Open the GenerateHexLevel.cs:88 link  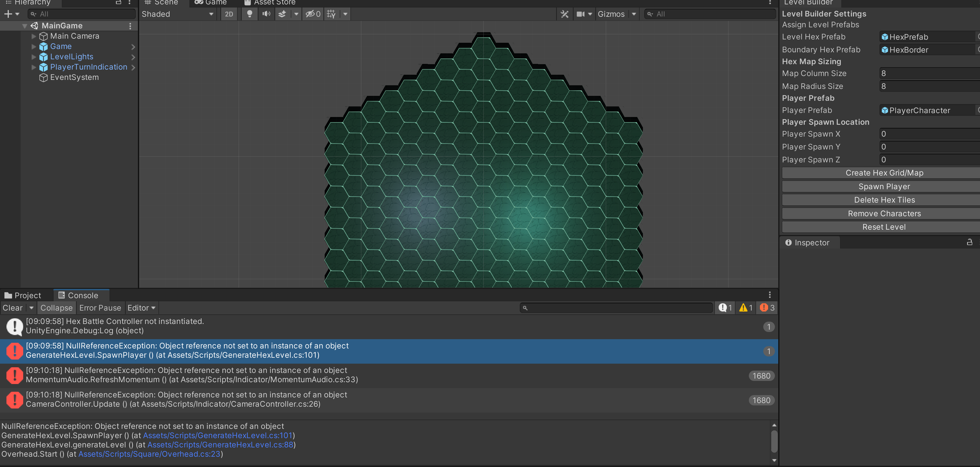[x=220, y=445]
